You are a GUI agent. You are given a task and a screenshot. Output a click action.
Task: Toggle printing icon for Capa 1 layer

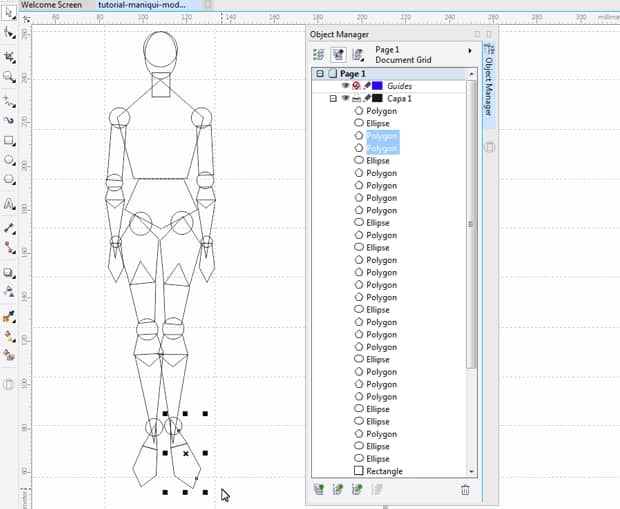point(356,99)
